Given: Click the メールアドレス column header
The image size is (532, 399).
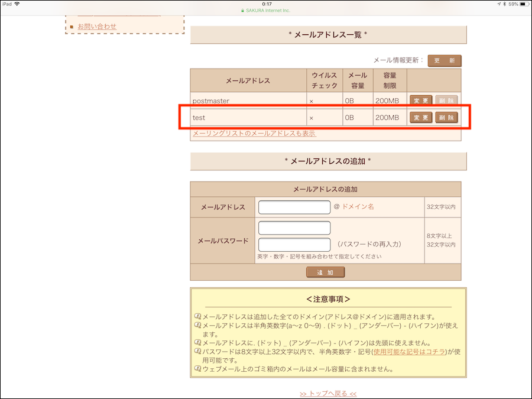Looking at the screenshot, I should pyautogui.click(x=248, y=80).
